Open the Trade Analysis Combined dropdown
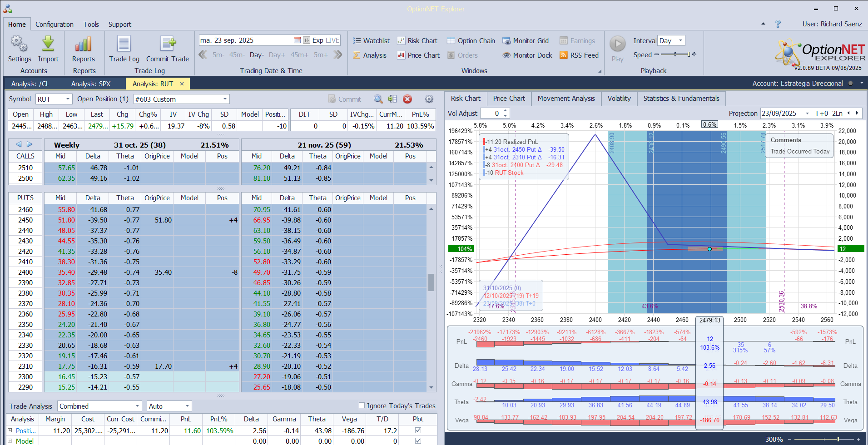Viewport: 868px width, 445px height. coord(137,406)
